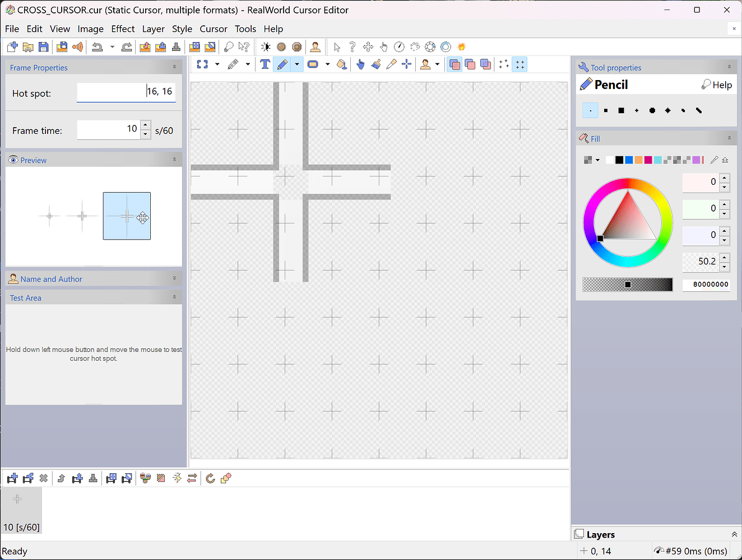Select the large square pencil tip
The height and width of the screenshot is (560, 742).
click(x=621, y=110)
